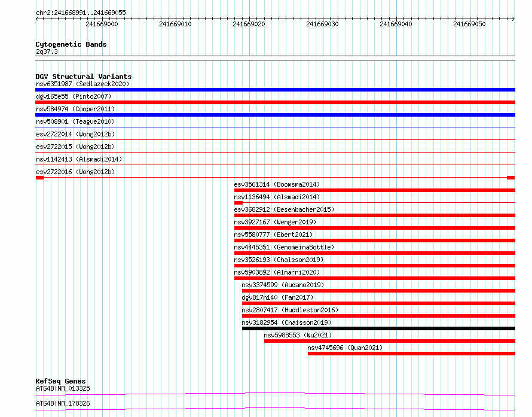532x417 pixels.
Task: Click ruler position 241669000
Action: click(x=102, y=24)
